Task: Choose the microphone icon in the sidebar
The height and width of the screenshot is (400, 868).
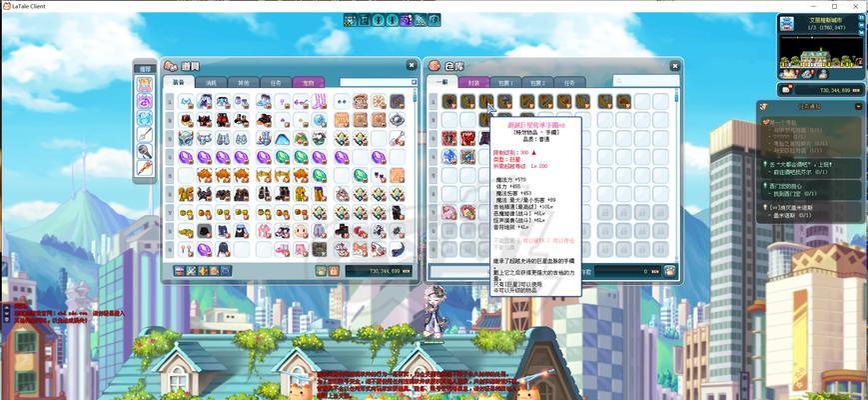Action: pos(145,151)
